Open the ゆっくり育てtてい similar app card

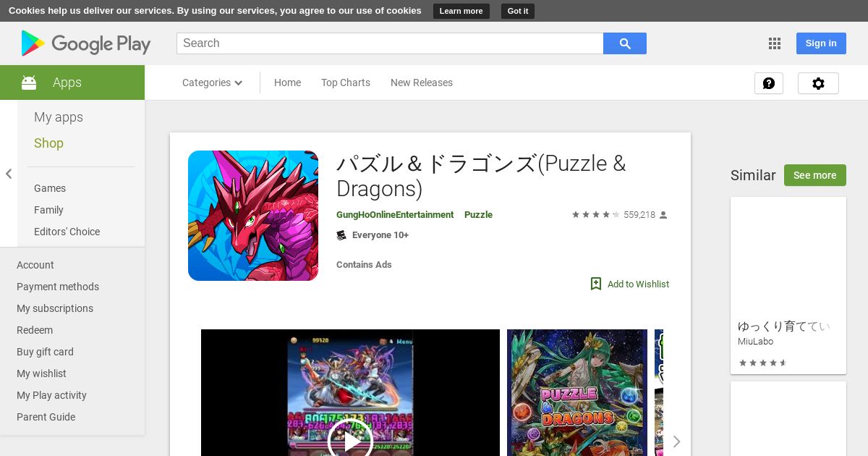[x=788, y=285]
